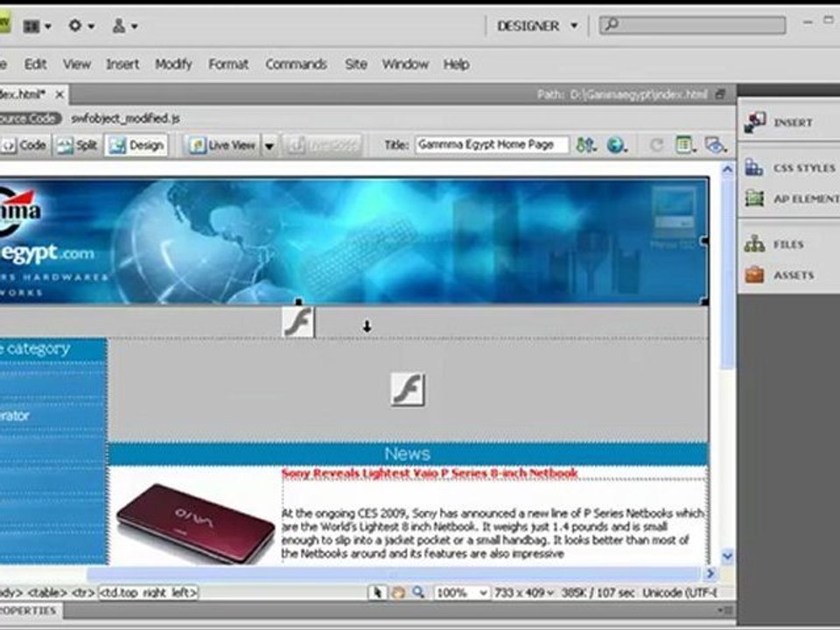Choose the Zoom tool magnifier in status bar

pyautogui.click(x=418, y=592)
